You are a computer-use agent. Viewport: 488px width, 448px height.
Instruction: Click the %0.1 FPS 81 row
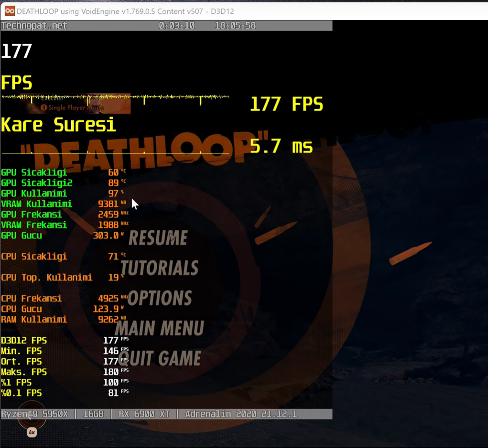click(x=65, y=393)
